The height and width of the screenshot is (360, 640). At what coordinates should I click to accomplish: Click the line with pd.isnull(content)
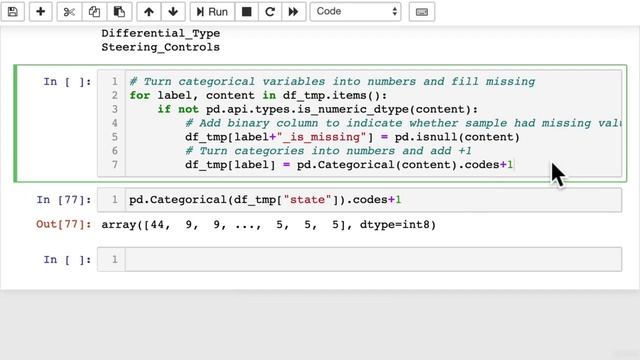pyautogui.click(x=352, y=137)
